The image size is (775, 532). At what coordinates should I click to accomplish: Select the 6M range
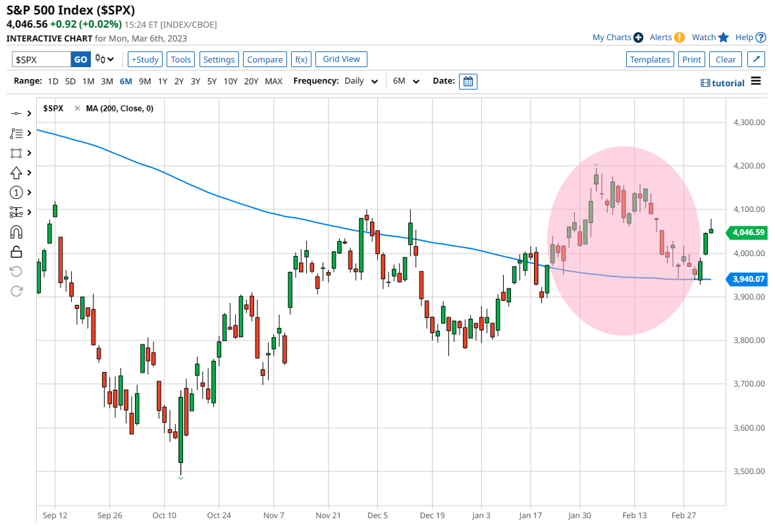coord(126,81)
